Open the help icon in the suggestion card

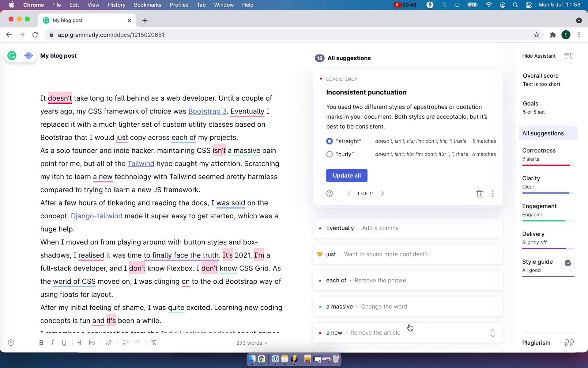(x=330, y=194)
